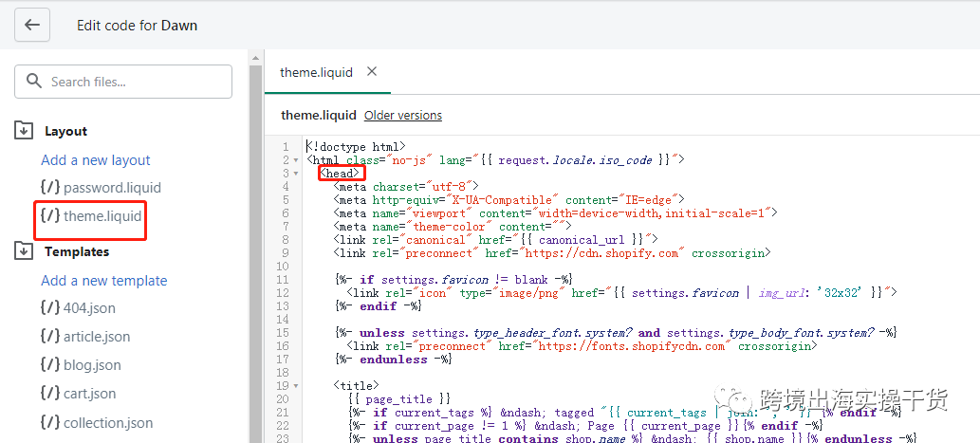980x443 pixels.
Task: Click the doctype html line of code
Action: click(357, 147)
